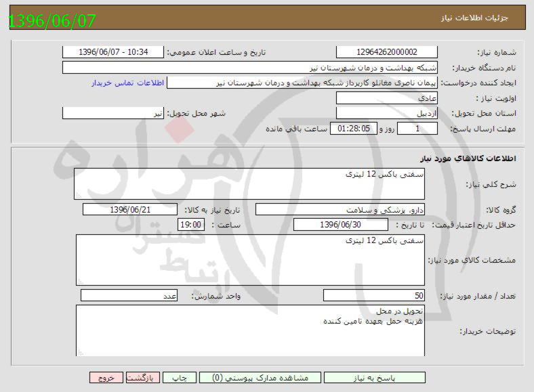Click the resize grip of توضیحات خریدار area
The height and width of the screenshot is (392, 534).
tap(81, 353)
